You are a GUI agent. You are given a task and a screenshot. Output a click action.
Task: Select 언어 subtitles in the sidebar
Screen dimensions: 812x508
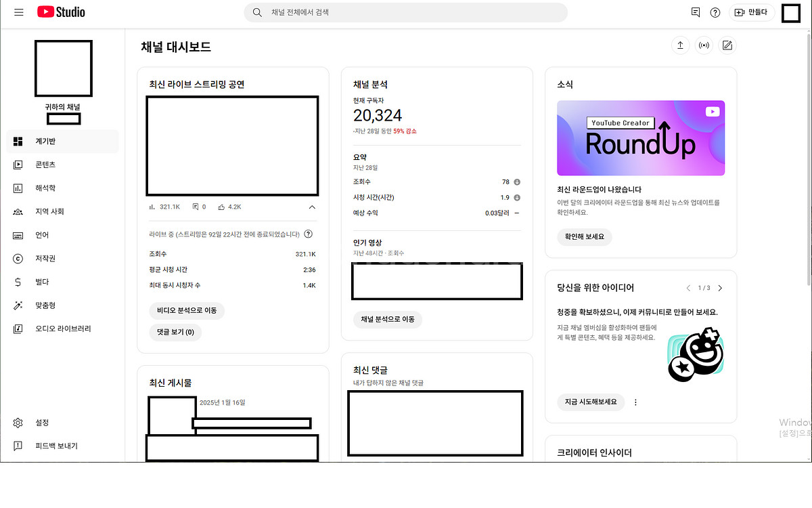tap(63, 235)
